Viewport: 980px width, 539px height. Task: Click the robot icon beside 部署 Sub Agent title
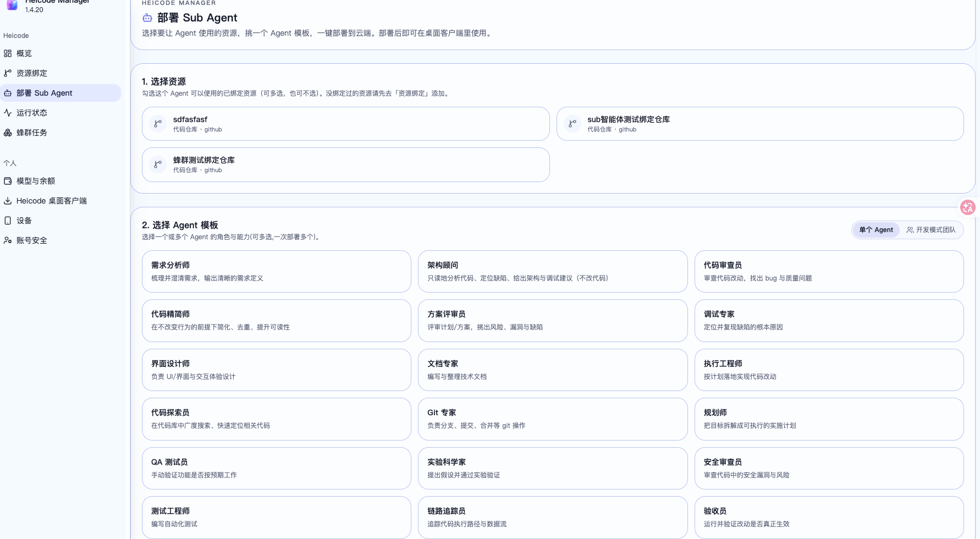pos(147,18)
